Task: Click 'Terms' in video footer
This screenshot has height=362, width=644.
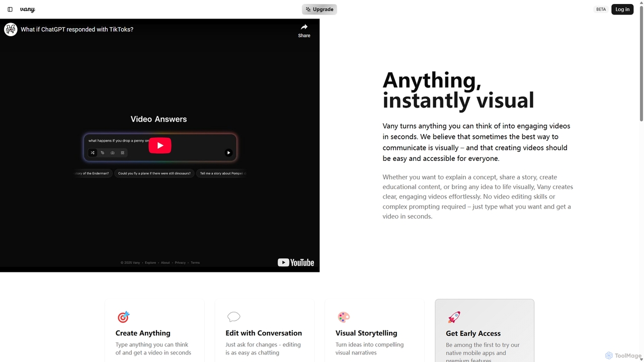Action: [195, 263]
